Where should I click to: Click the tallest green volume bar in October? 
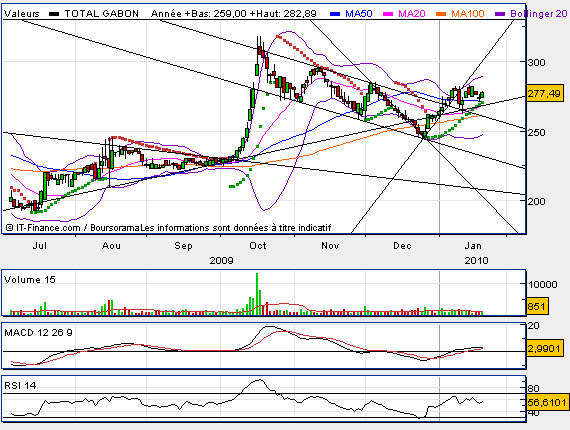click(257, 294)
